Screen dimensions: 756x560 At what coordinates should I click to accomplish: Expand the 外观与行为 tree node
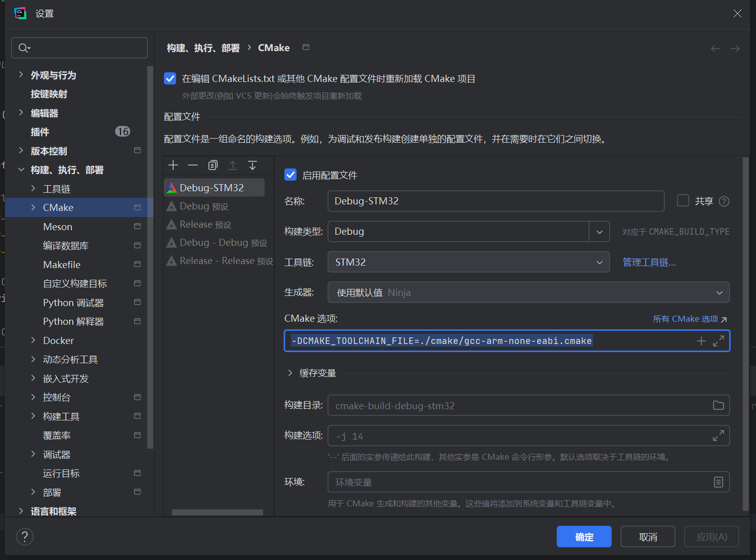(21, 75)
